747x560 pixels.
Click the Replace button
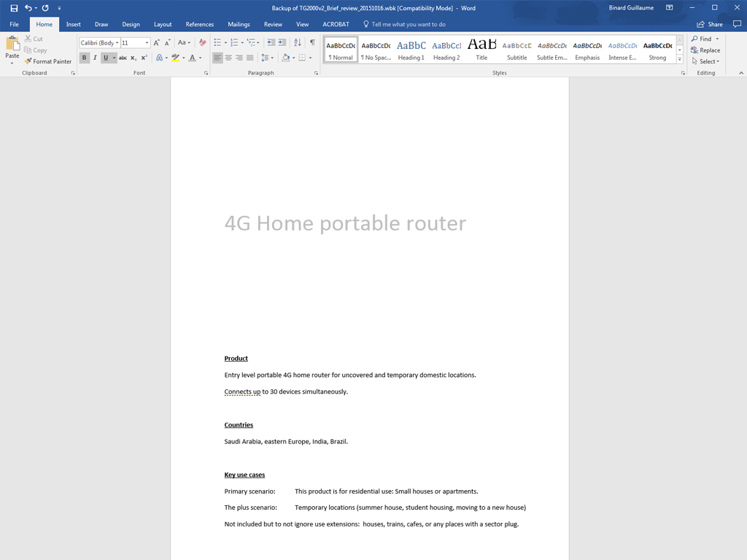click(705, 50)
